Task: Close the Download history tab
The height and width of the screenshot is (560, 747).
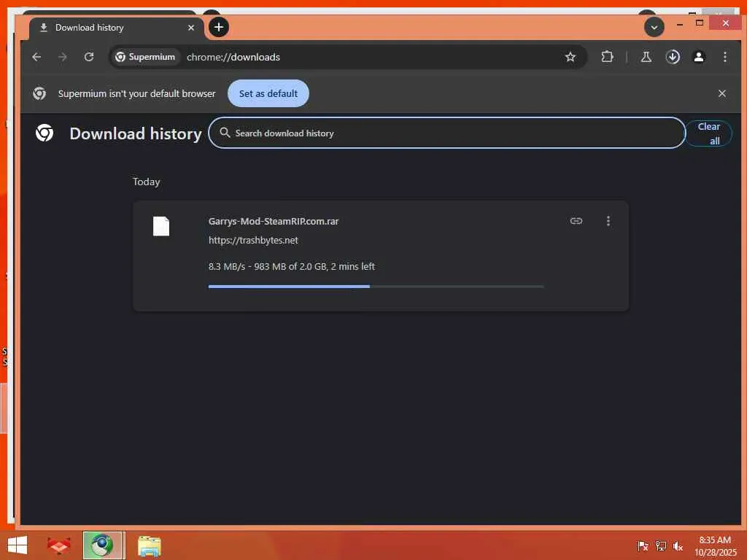Action: click(x=191, y=28)
